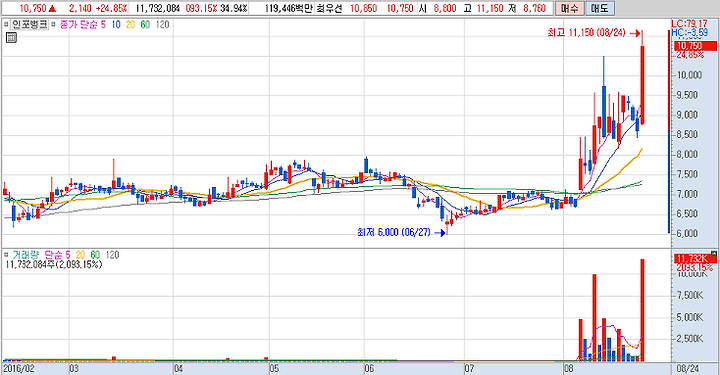
Task: Select the 20-day price moving average legend
Action: click(130, 24)
